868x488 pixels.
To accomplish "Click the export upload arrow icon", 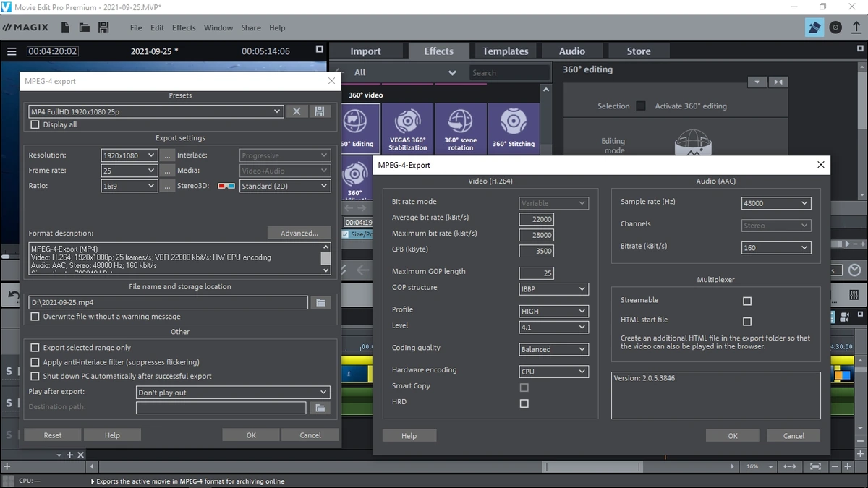I will (x=856, y=27).
